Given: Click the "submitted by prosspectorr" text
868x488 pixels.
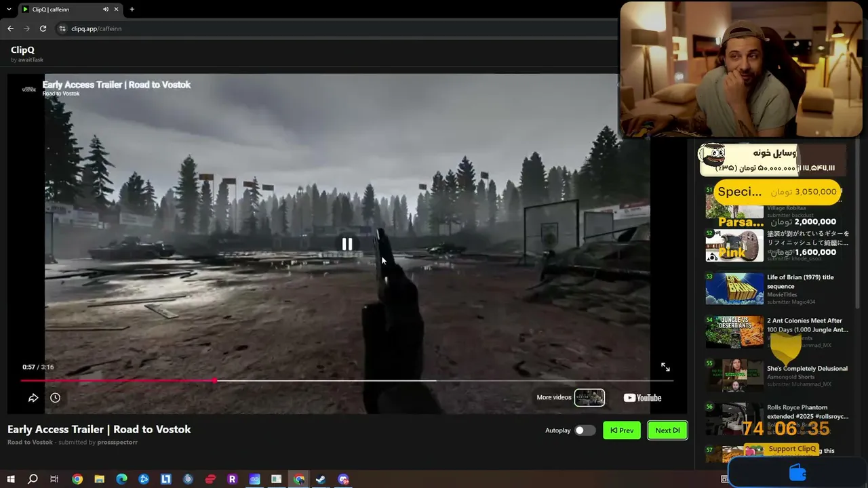Looking at the screenshot, I should 98,443.
